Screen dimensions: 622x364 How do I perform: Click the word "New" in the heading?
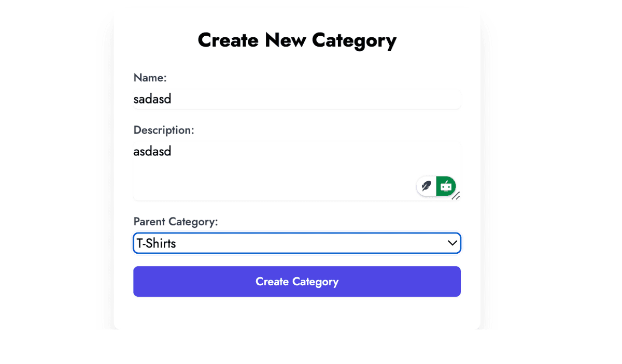pyautogui.click(x=285, y=40)
